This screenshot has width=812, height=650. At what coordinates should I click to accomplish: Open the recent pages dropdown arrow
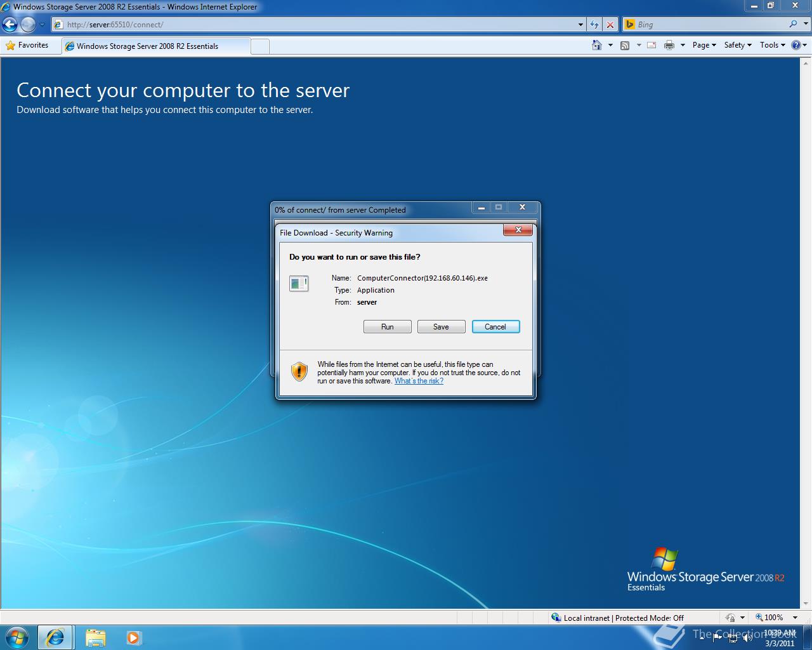click(x=42, y=25)
